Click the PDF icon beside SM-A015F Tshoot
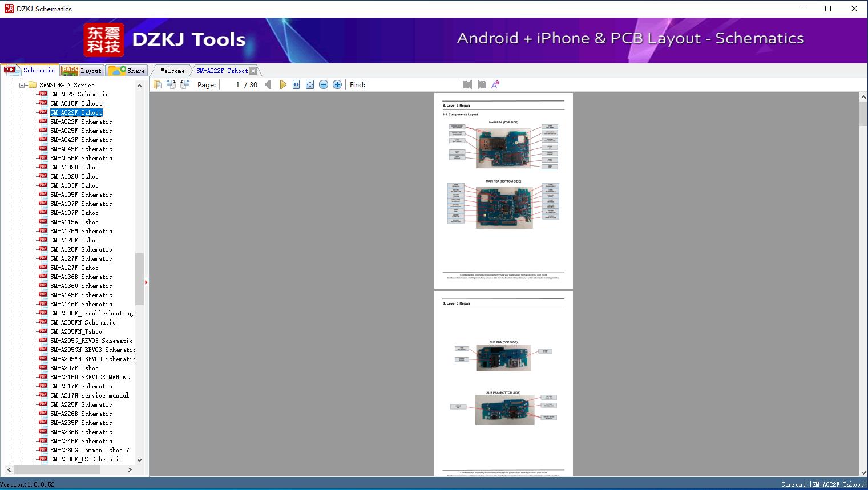 (x=43, y=103)
